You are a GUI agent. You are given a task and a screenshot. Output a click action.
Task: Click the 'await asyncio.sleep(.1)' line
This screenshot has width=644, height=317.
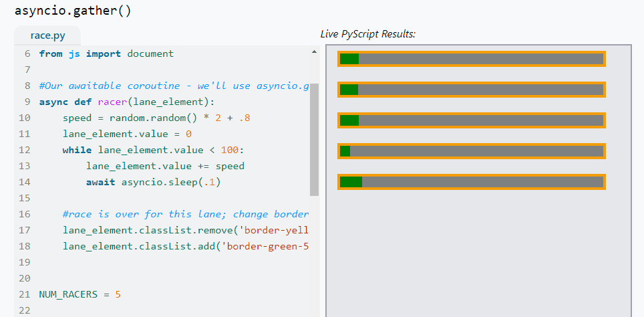pos(153,182)
